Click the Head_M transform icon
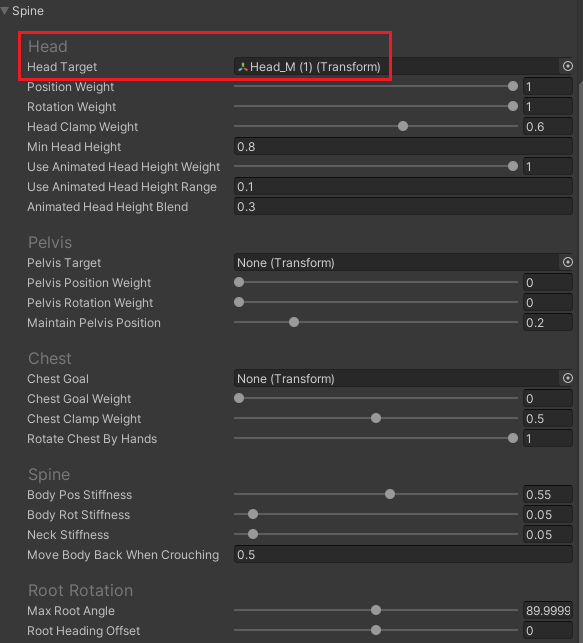Viewport: 583px width, 643px height. 243,66
